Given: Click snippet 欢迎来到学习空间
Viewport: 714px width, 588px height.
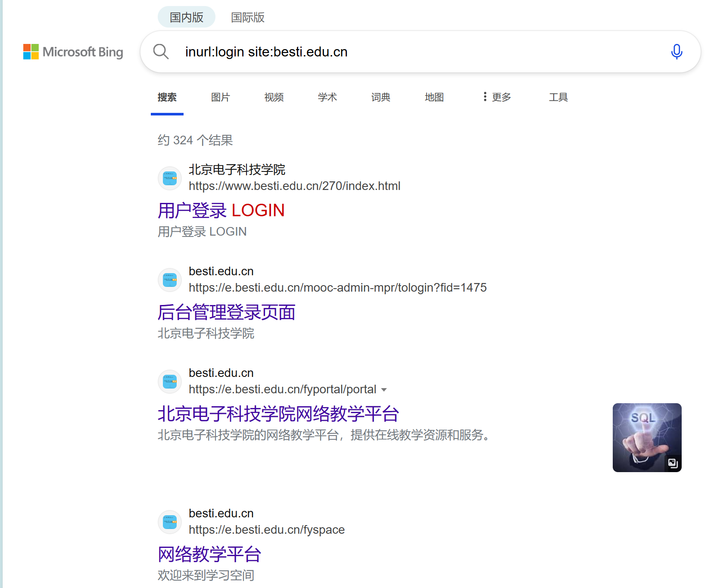Looking at the screenshot, I should pyautogui.click(x=206, y=576).
